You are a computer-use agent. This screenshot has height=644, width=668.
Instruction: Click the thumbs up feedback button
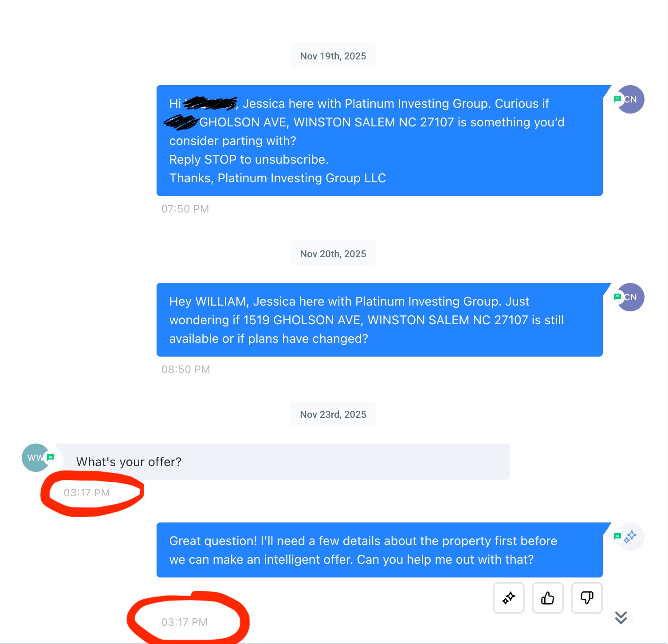tap(547, 598)
